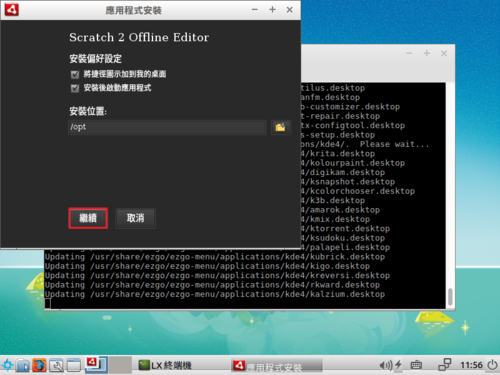
Task: Minimize the installer window
Action: (x=255, y=10)
